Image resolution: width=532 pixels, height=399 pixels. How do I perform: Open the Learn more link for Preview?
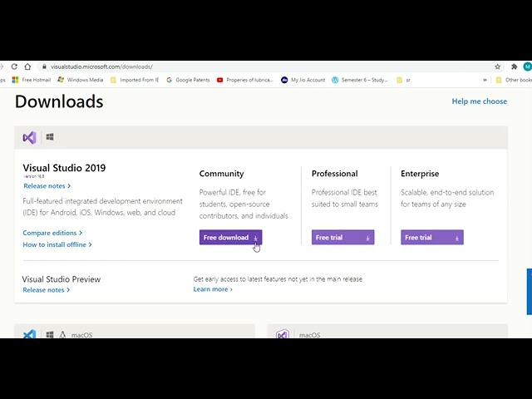[213, 289]
